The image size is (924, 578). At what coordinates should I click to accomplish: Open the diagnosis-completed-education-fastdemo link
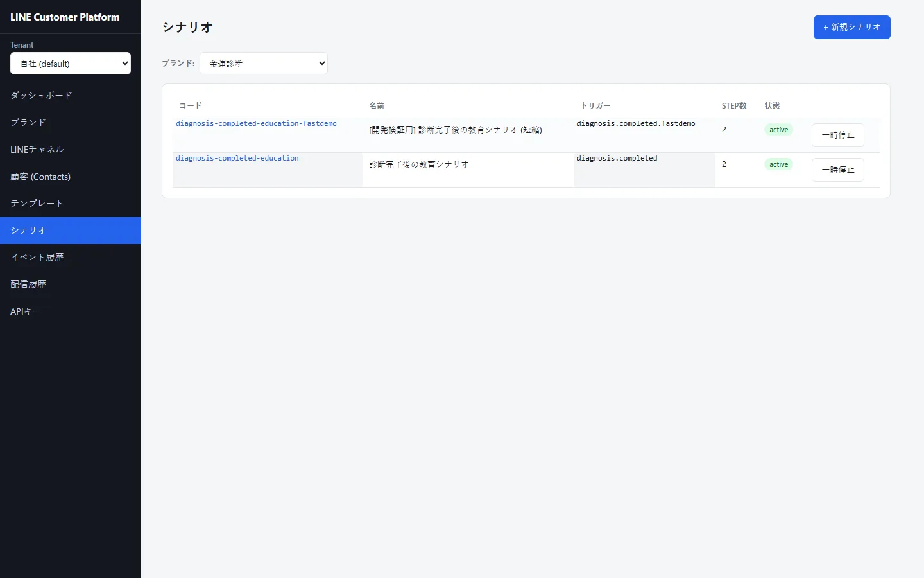[x=256, y=123]
